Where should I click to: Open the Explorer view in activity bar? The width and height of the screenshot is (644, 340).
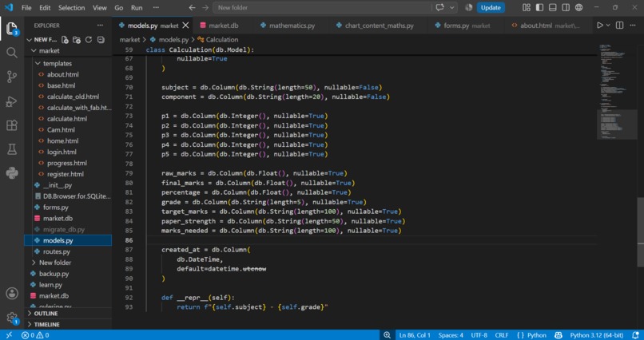click(11, 29)
